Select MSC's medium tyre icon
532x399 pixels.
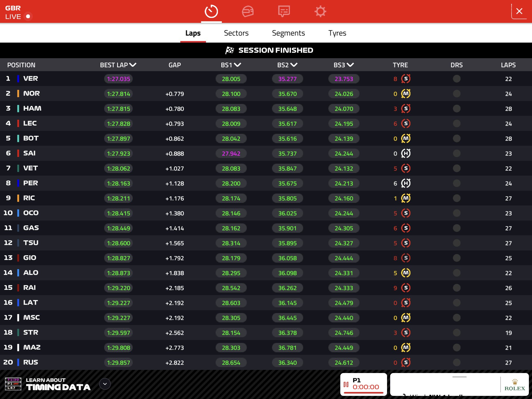click(406, 318)
